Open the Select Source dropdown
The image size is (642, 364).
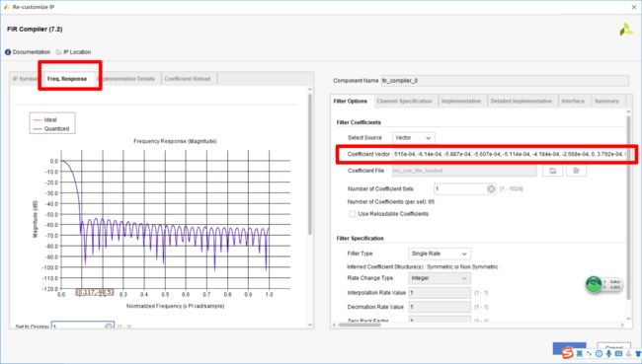coord(413,138)
